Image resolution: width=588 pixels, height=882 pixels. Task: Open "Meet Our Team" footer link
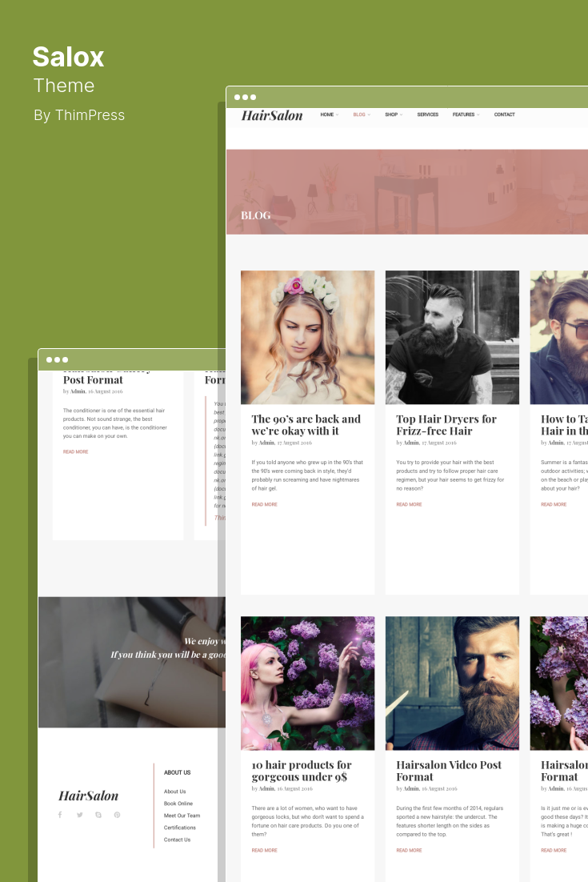[182, 816]
